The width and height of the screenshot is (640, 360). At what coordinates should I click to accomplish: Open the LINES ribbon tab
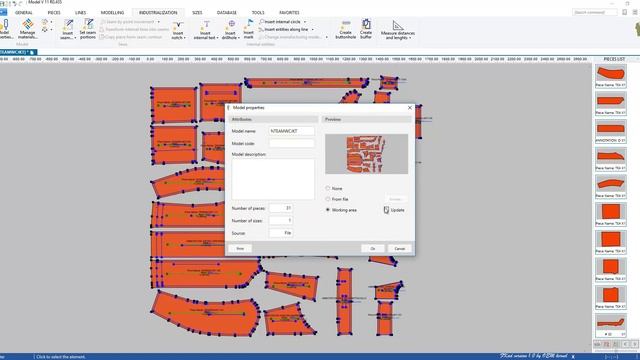tap(80, 13)
